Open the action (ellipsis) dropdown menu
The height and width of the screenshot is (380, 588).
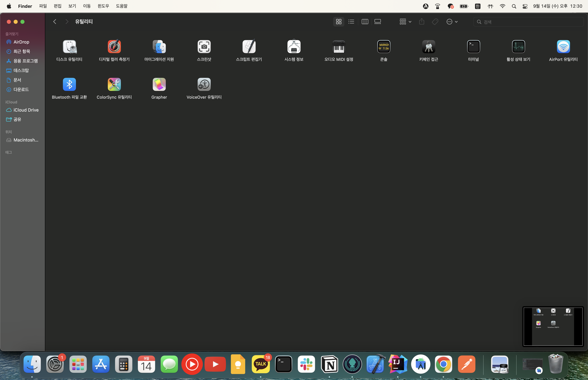coord(452,22)
